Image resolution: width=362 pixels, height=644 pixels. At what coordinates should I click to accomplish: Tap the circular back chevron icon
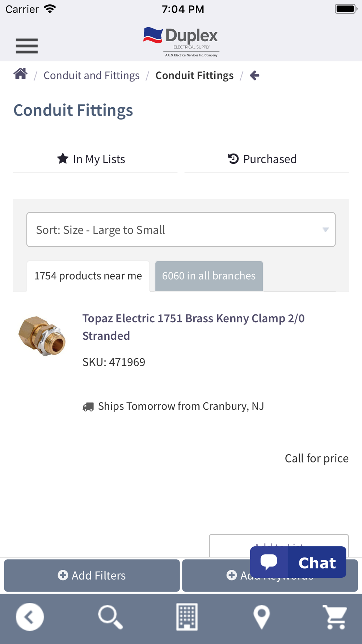tap(30, 617)
